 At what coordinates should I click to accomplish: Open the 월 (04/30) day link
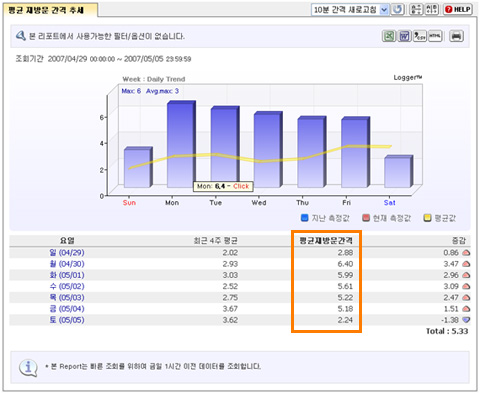[x=67, y=264]
